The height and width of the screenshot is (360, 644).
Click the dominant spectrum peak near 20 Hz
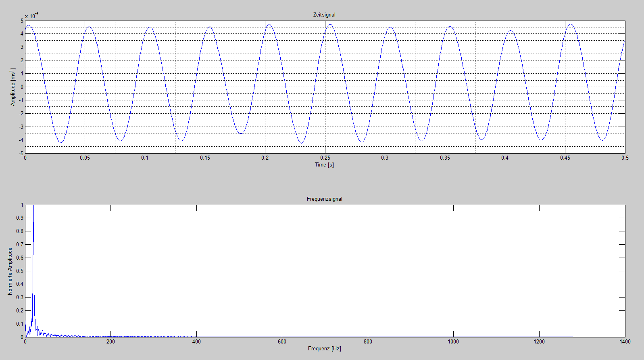point(33,223)
